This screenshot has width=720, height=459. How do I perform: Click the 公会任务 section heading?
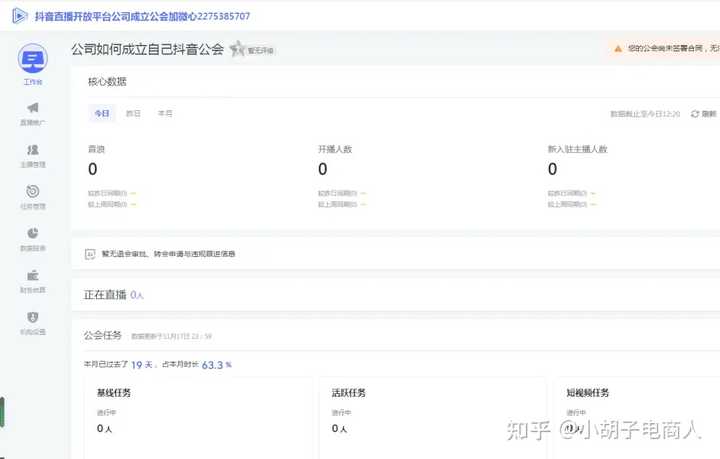[102, 336]
